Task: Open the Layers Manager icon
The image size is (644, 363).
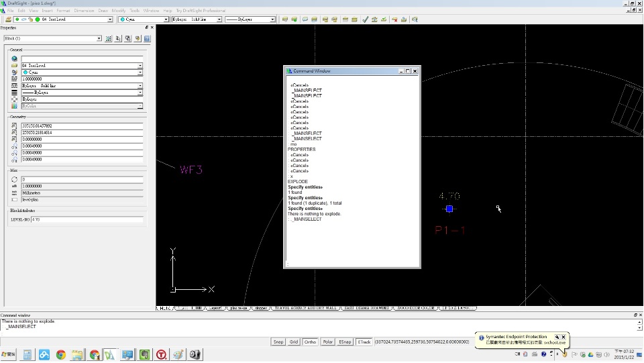Action: tap(8, 19)
